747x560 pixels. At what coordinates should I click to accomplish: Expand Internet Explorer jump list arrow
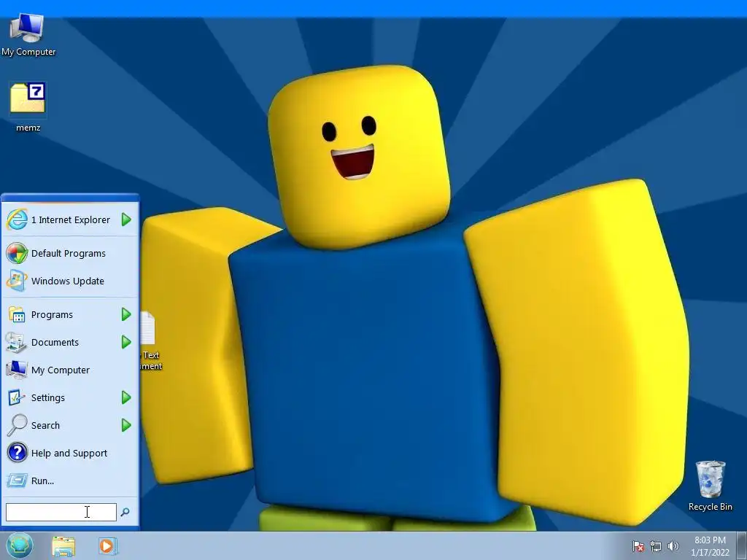coord(126,219)
